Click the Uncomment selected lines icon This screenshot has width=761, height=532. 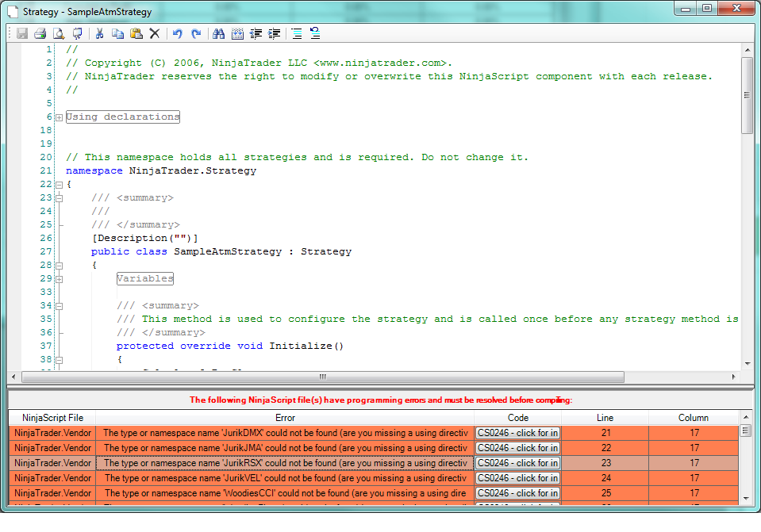point(315,33)
